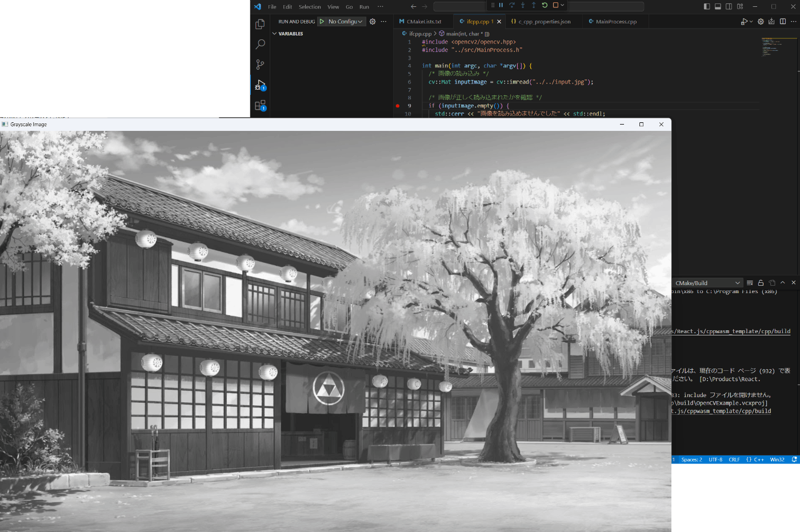The width and height of the screenshot is (800, 532).
Task: Click the build icon beside editor gear
Action: click(771, 22)
